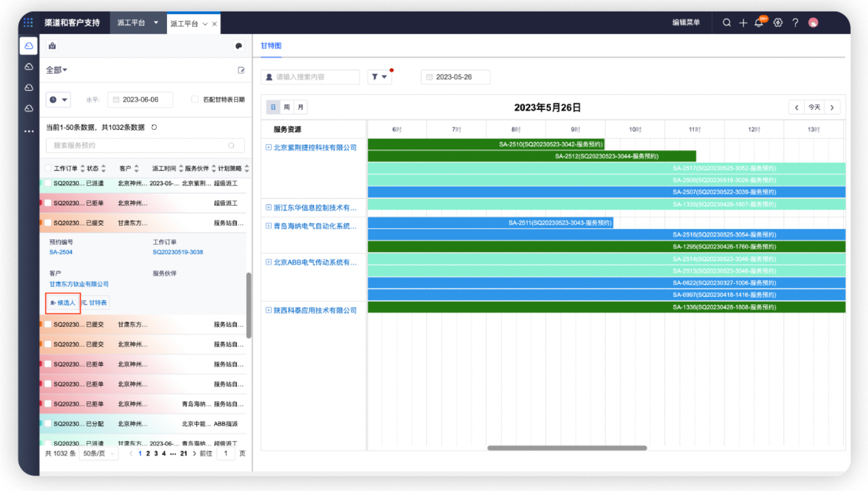Click the plus icon in top bar

click(x=743, y=23)
